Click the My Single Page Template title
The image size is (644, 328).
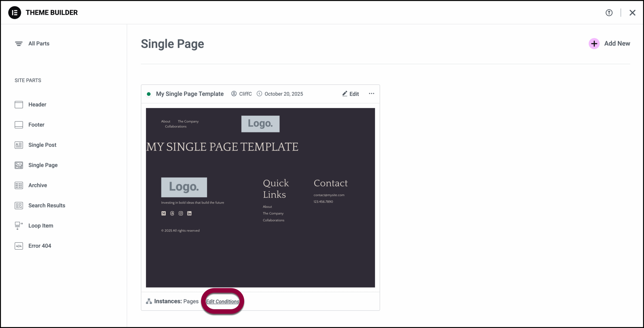tap(190, 94)
